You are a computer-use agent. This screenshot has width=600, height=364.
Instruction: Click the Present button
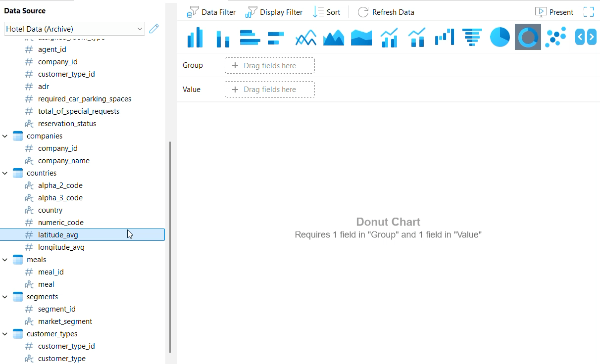coord(554,12)
